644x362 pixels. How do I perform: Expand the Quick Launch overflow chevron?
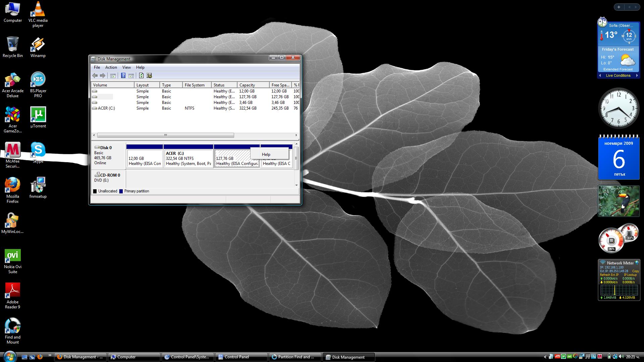tap(50, 355)
